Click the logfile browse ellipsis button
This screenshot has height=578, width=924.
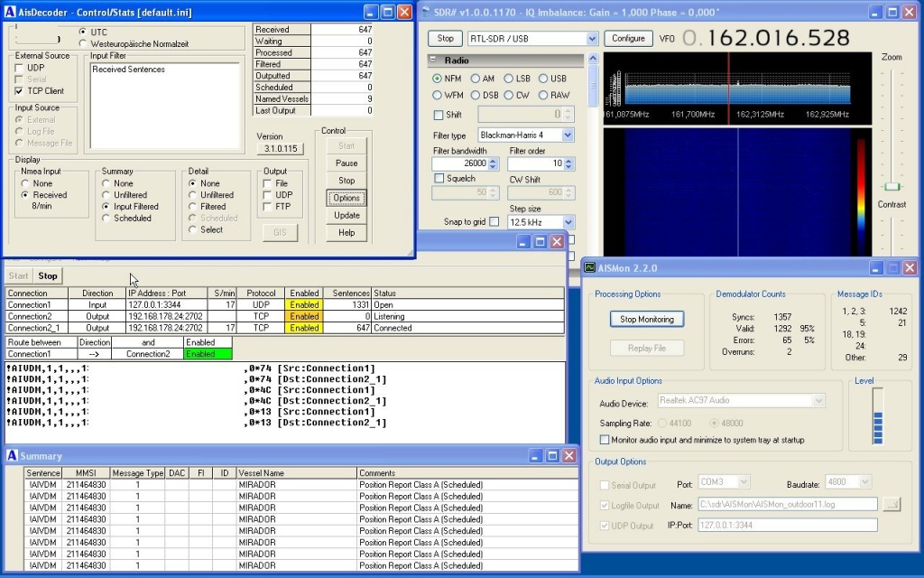coord(891,504)
